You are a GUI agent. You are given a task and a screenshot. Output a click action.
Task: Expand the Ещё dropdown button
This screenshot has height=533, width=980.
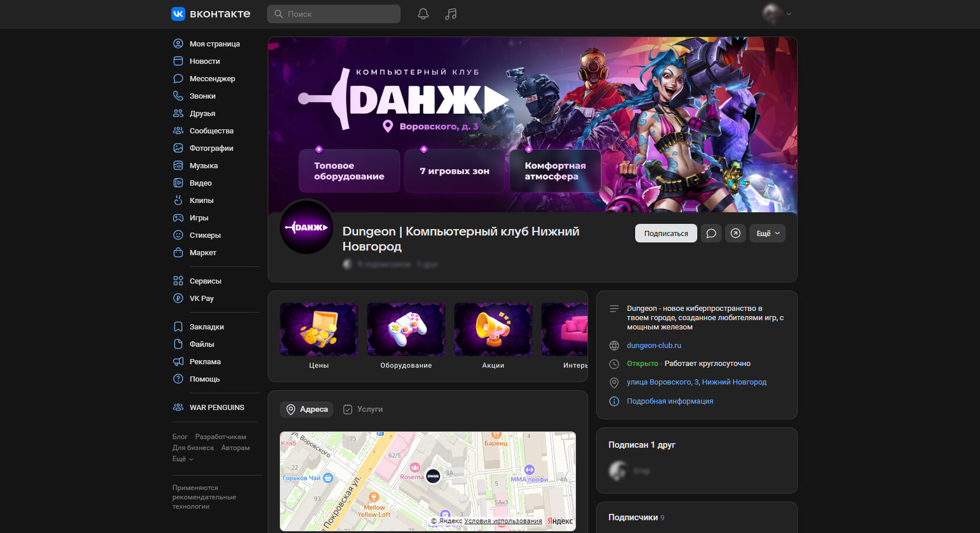click(x=768, y=233)
